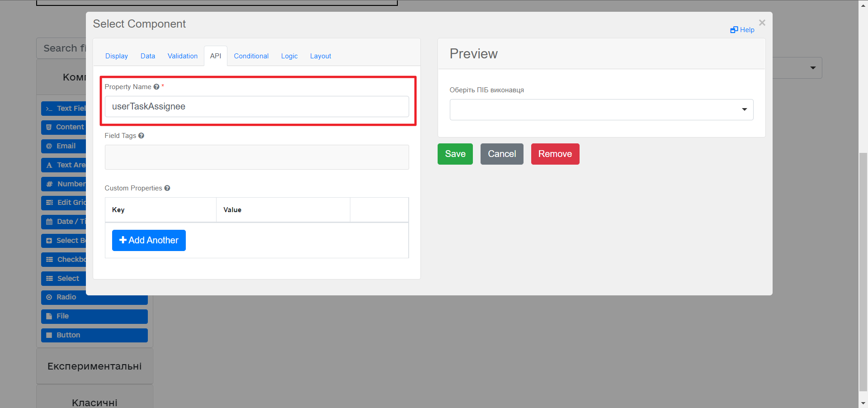The height and width of the screenshot is (408, 868).
Task: Add another custom property row
Action: (149, 240)
